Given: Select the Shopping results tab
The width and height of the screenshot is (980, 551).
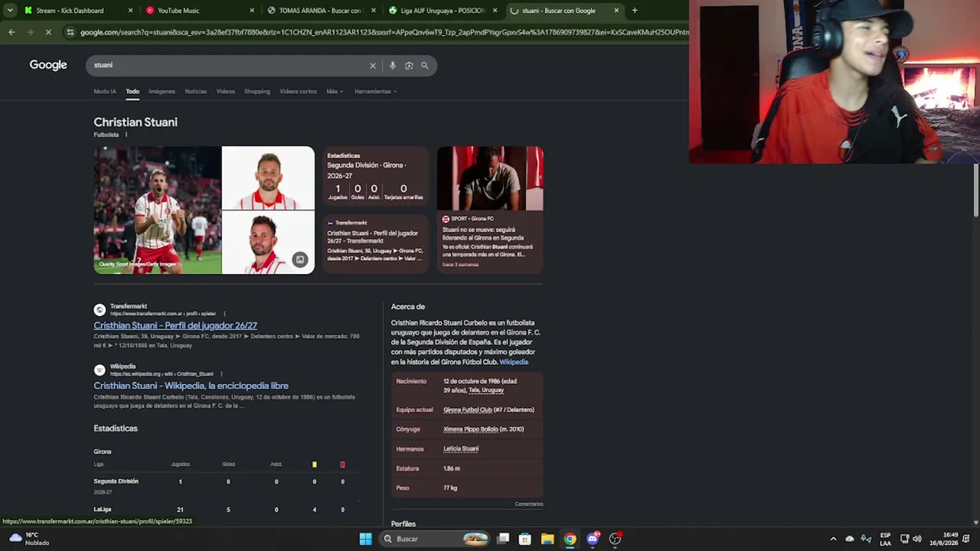Looking at the screenshot, I should tap(257, 92).
